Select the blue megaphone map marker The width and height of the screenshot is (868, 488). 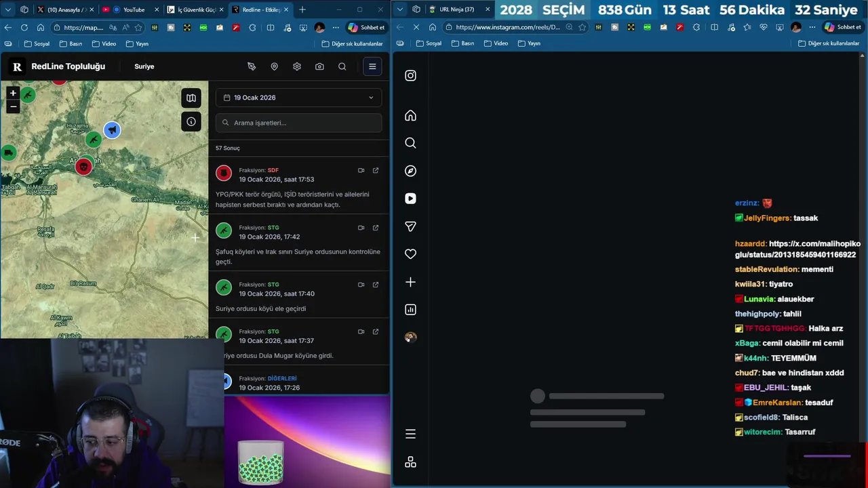112,129
